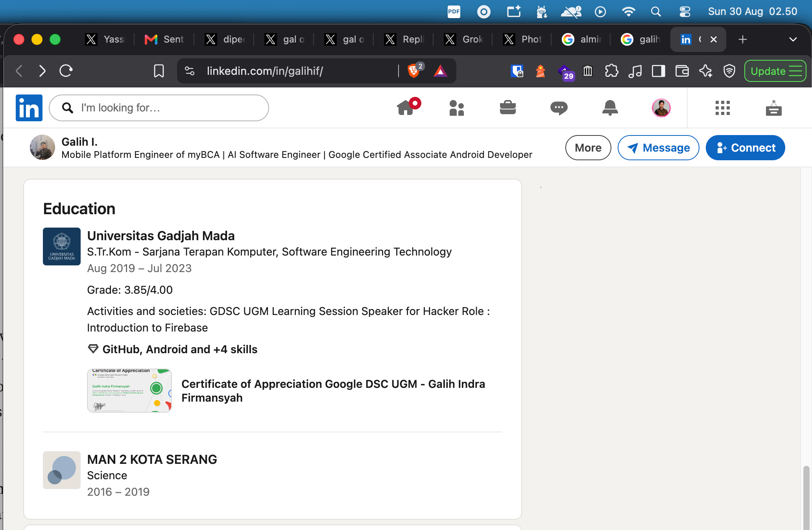This screenshot has width=812, height=530.
Task: Open a new browser tab
Action: [x=743, y=39]
